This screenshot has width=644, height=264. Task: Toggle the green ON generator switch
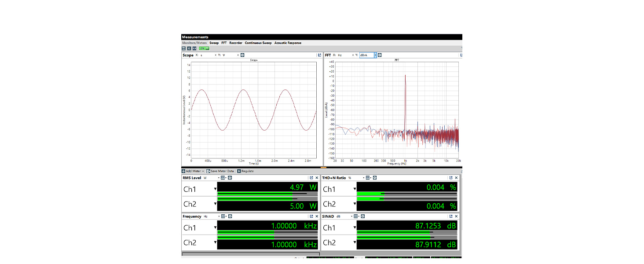tap(203, 48)
